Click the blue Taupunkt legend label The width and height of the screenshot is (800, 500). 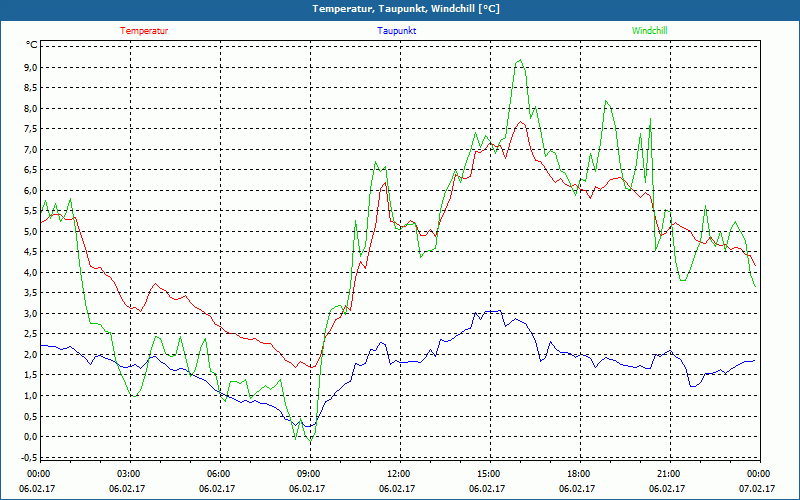pyautogui.click(x=396, y=31)
